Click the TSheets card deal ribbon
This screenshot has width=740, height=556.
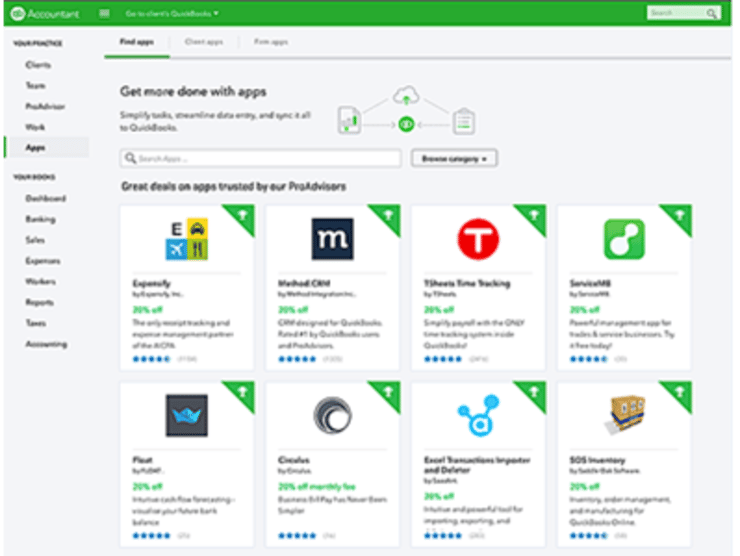pyautogui.click(x=533, y=217)
